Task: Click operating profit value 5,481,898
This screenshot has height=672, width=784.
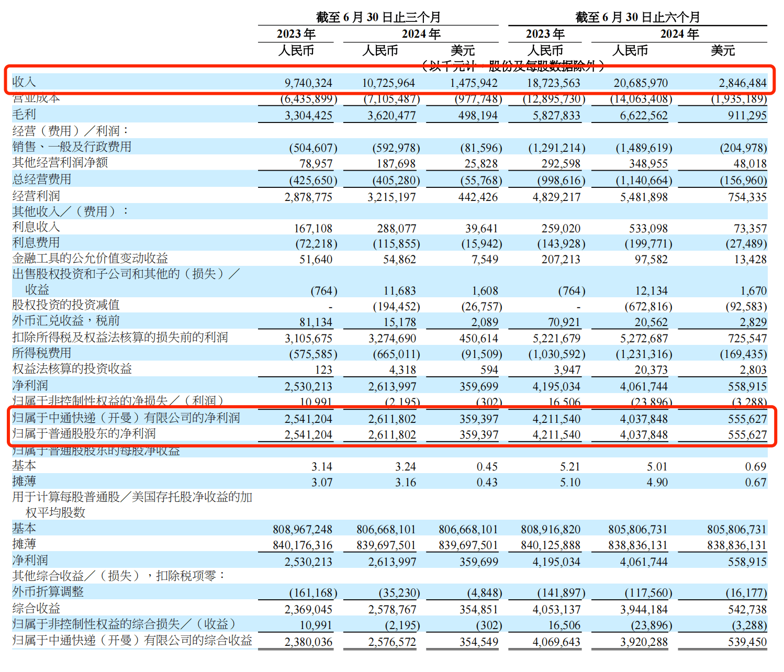Action: pyautogui.click(x=644, y=197)
